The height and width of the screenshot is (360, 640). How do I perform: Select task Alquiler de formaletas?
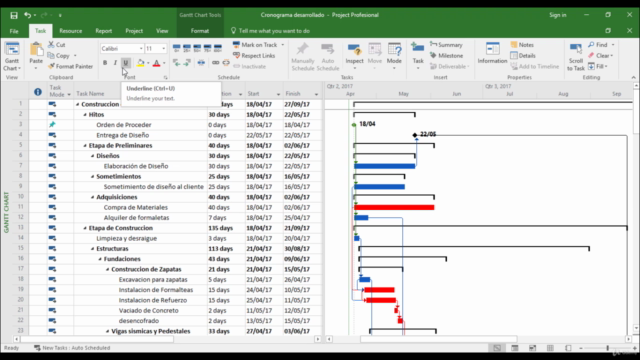pos(136,218)
